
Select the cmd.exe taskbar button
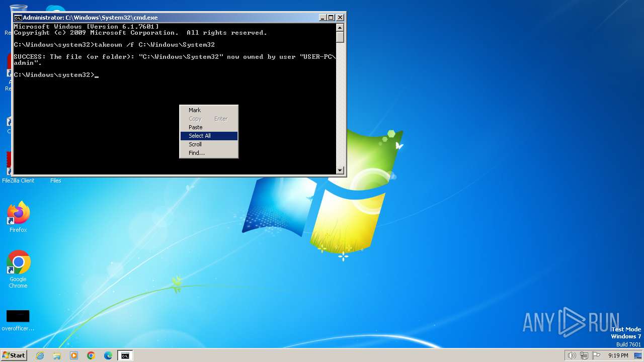click(125, 355)
